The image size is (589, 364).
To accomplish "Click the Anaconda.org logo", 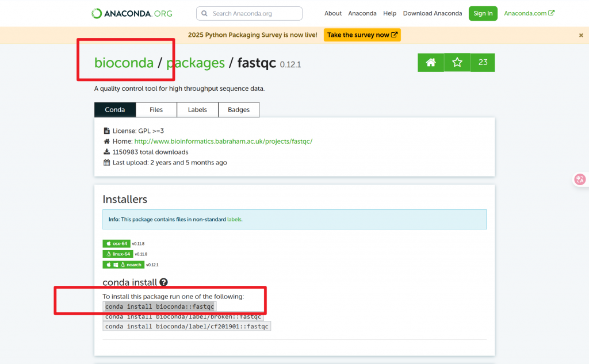I will click(x=132, y=14).
